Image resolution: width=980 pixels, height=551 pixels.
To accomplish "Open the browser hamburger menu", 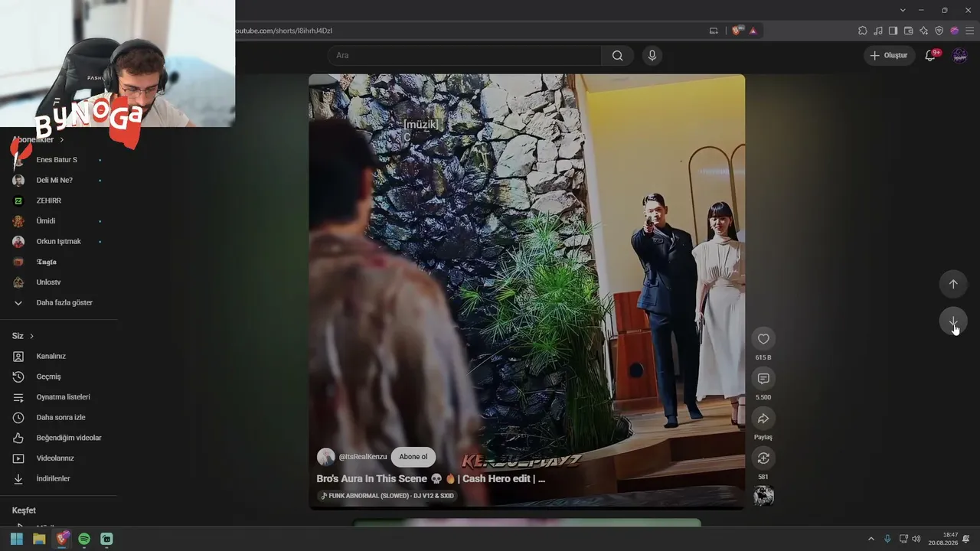I will coord(969,31).
